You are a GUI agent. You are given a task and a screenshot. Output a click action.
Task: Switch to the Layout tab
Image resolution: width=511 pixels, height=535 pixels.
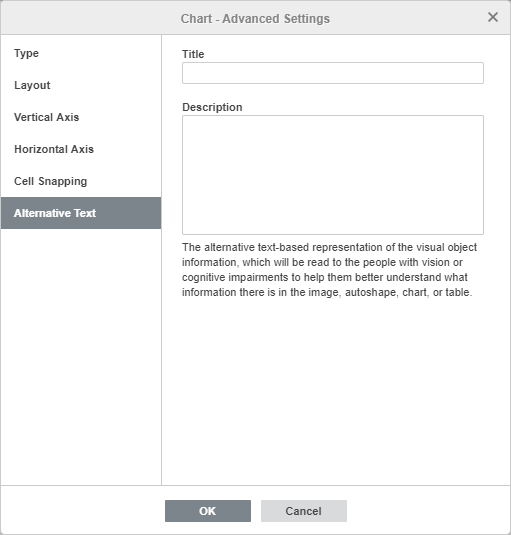point(81,85)
